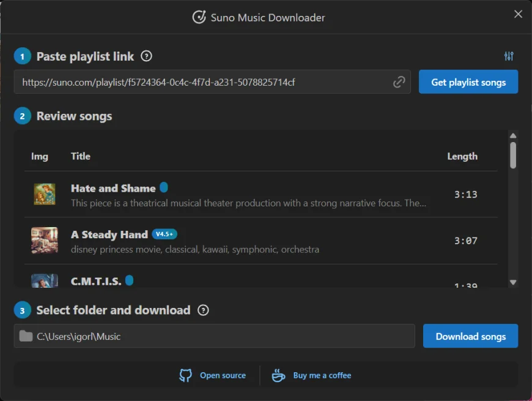The height and width of the screenshot is (401, 532).
Task: Click help icon beside Paste playlist link
Action: point(146,56)
